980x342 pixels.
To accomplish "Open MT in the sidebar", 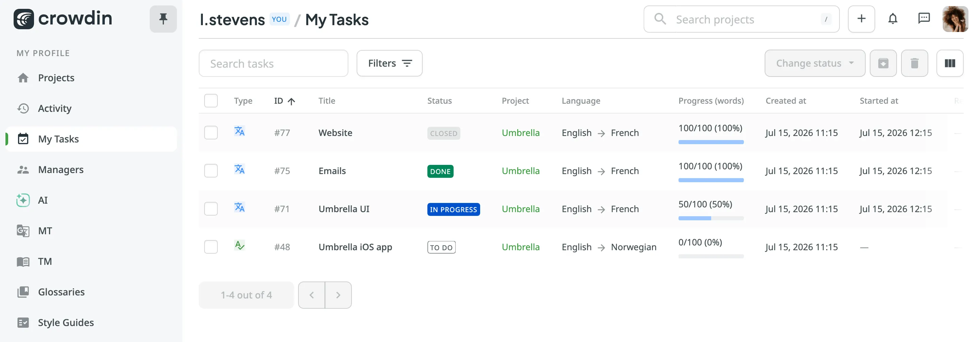I will (91, 230).
